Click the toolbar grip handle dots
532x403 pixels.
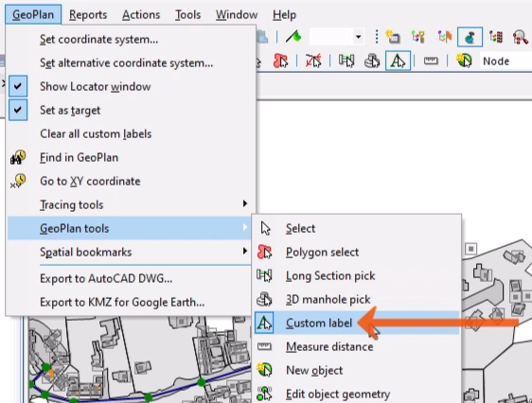click(377, 37)
